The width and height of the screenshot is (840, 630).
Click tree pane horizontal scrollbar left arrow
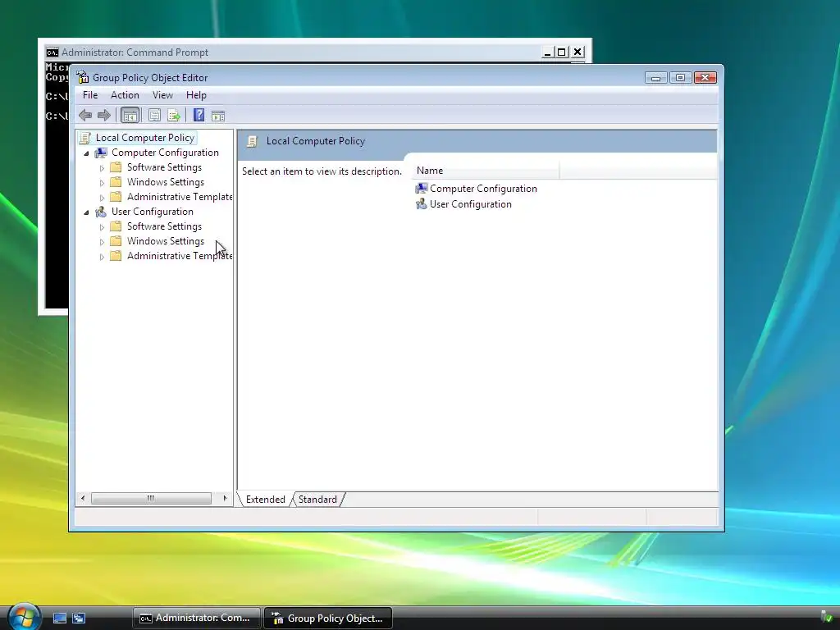pyautogui.click(x=83, y=498)
